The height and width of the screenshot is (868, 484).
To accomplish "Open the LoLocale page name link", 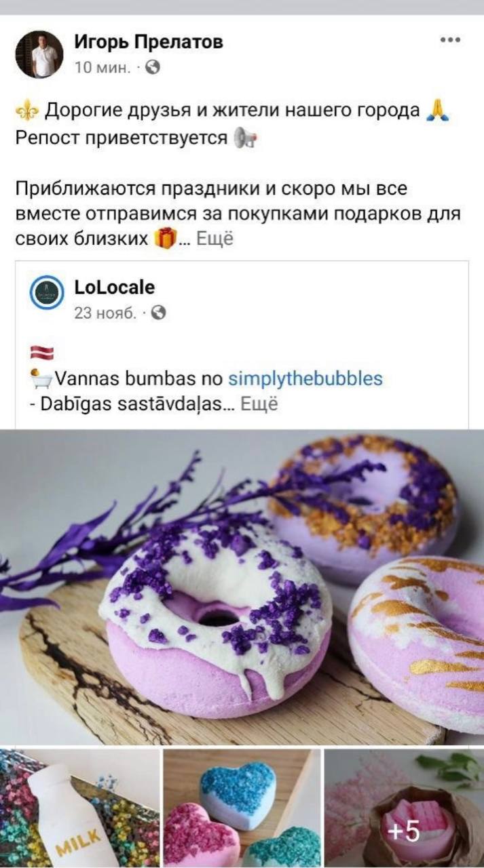I will (114, 288).
